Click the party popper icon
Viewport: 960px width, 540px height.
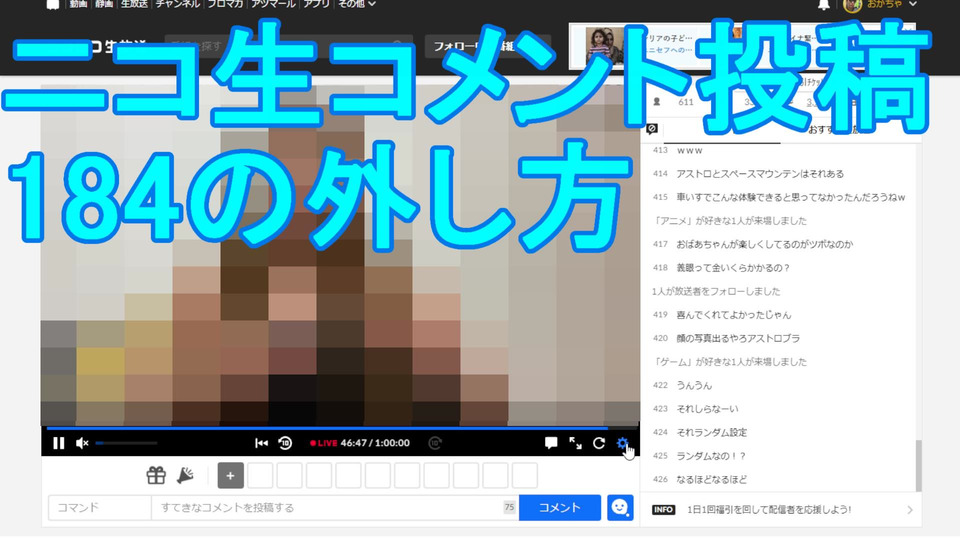pyautogui.click(x=186, y=475)
